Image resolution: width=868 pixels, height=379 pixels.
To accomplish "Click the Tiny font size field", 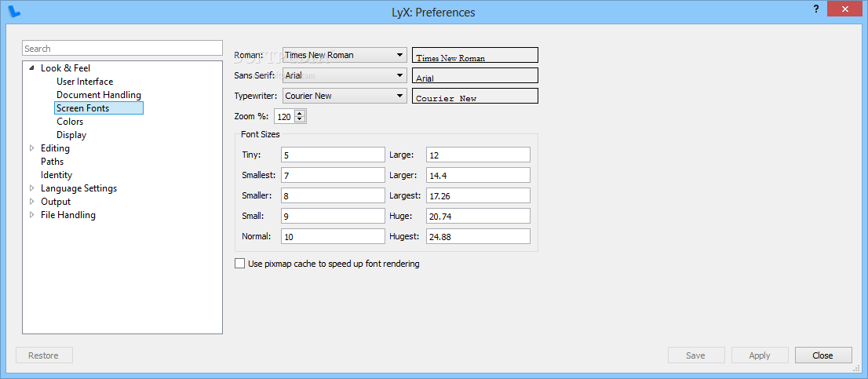I will coord(333,155).
